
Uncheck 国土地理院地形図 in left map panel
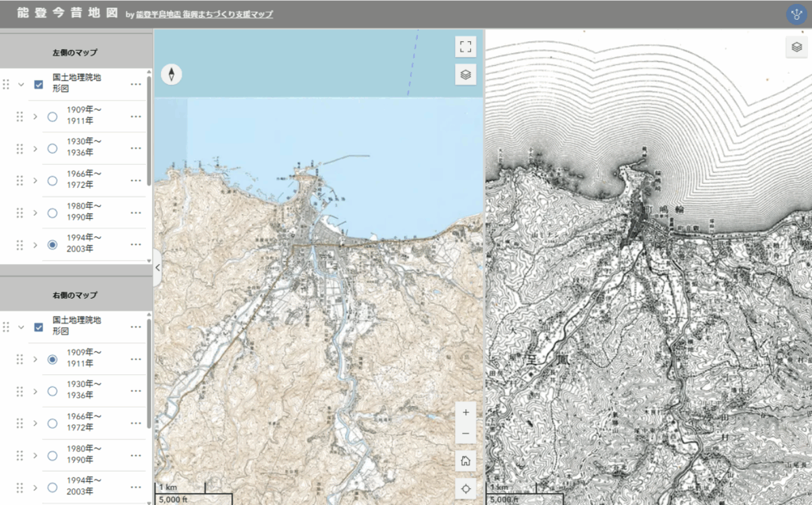coord(38,84)
